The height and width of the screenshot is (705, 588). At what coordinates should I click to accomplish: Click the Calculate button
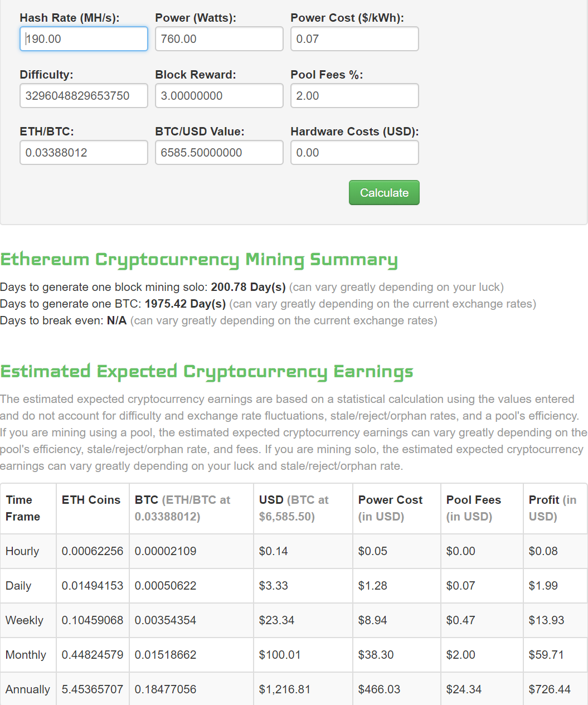[384, 193]
